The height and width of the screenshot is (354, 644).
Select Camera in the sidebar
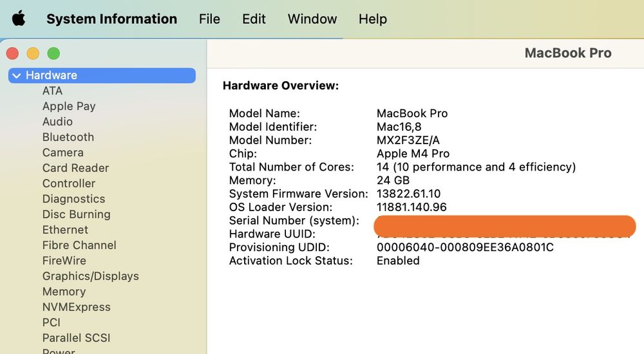click(63, 153)
